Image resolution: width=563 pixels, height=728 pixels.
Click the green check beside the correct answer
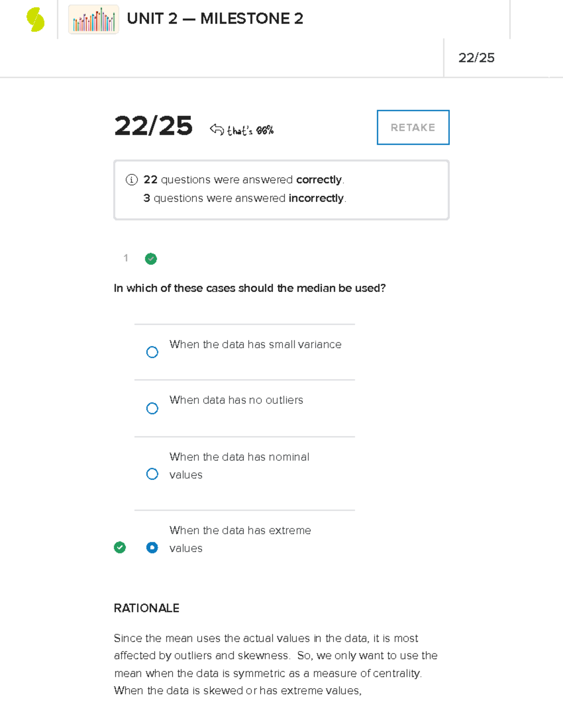tap(120, 547)
